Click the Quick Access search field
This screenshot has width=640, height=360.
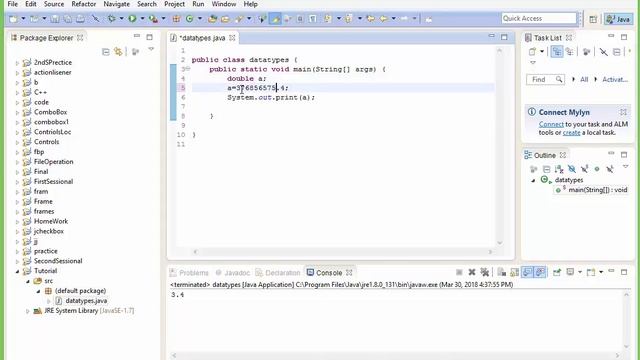tap(539, 18)
